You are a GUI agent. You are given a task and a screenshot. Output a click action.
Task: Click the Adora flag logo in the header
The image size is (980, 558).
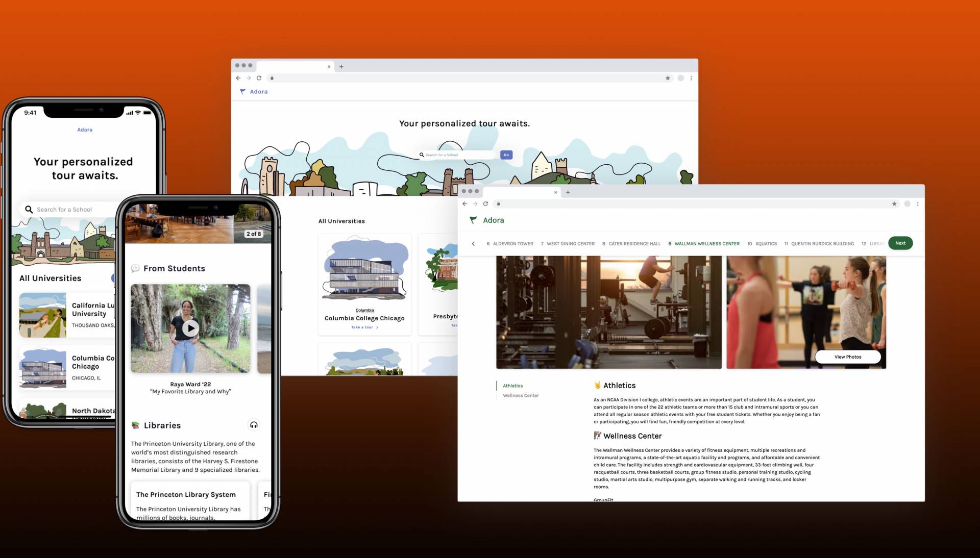(x=473, y=220)
